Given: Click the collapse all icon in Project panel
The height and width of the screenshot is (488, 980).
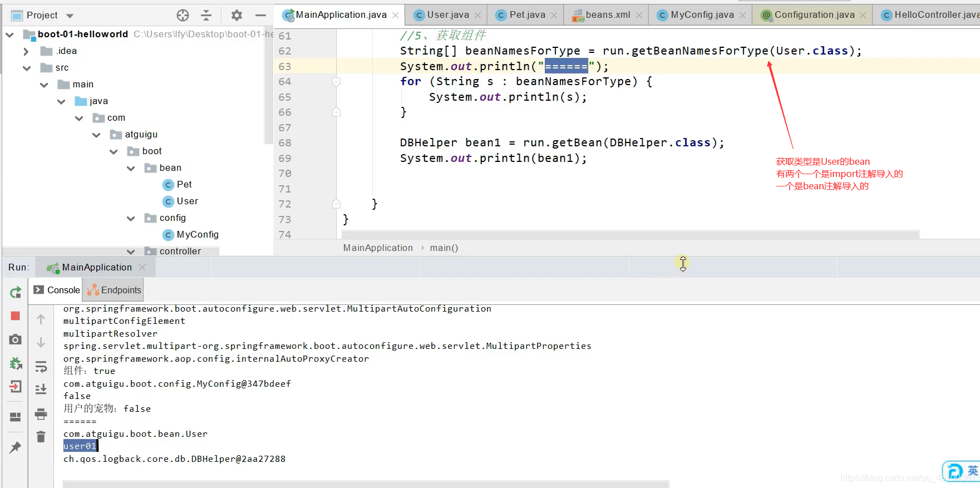Looking at the screenshot, I should coord(206,15).
